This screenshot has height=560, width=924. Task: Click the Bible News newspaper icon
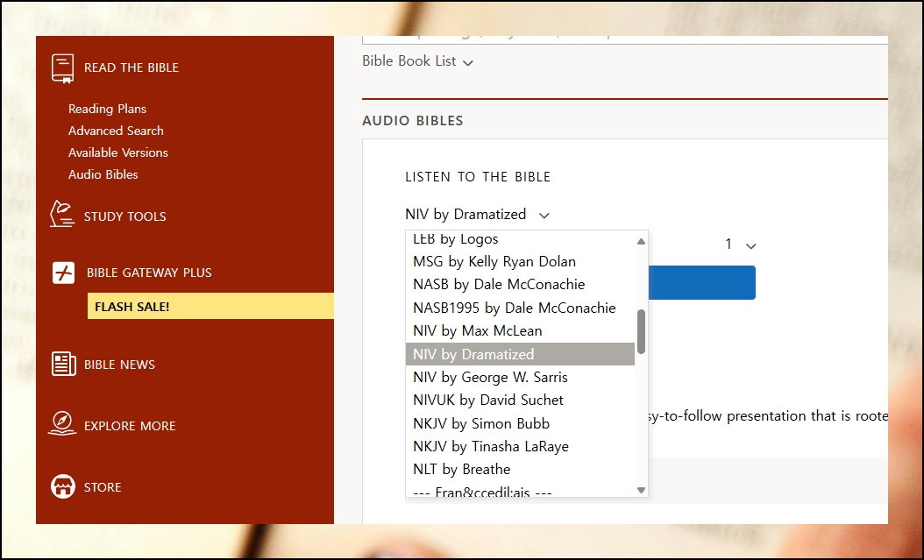pyautogui.click(x=63, y=364)
